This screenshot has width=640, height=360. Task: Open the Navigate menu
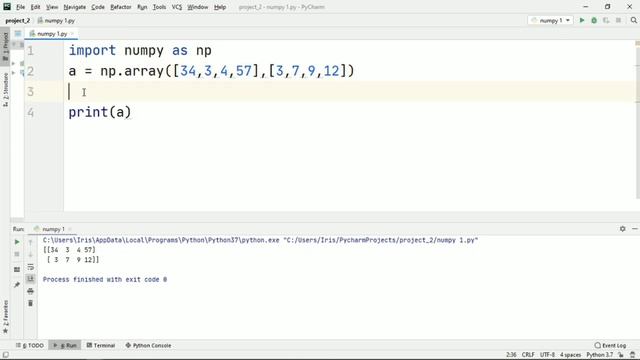click(75, 7)
